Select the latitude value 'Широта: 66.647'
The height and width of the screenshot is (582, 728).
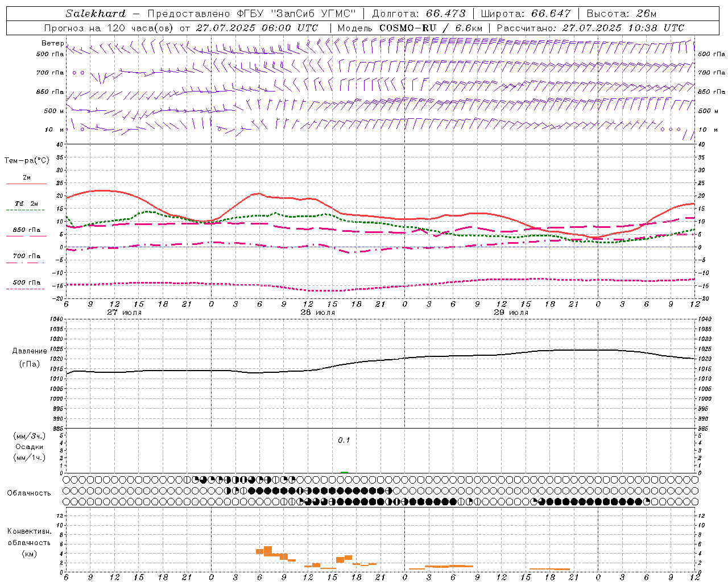point(526,14)
